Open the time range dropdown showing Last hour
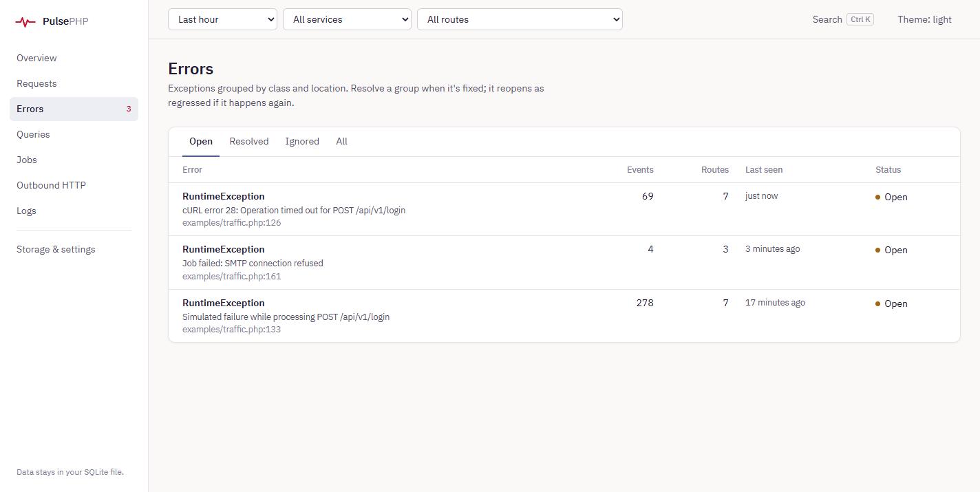Viewport: 980px width, 492px height. point(222,19)
